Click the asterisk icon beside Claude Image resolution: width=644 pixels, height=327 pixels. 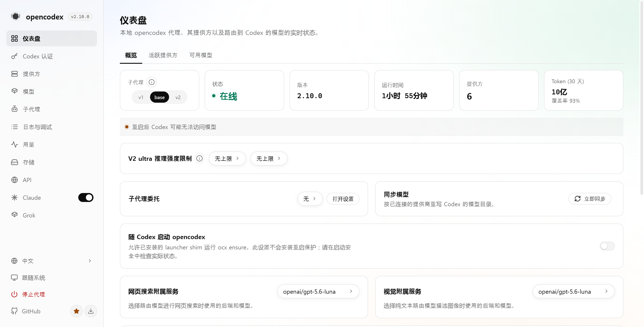(15, 197)
